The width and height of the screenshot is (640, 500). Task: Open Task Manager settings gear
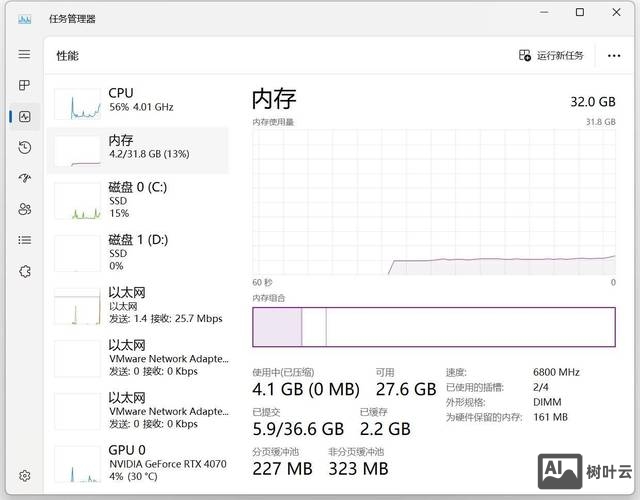pos(24,476)
